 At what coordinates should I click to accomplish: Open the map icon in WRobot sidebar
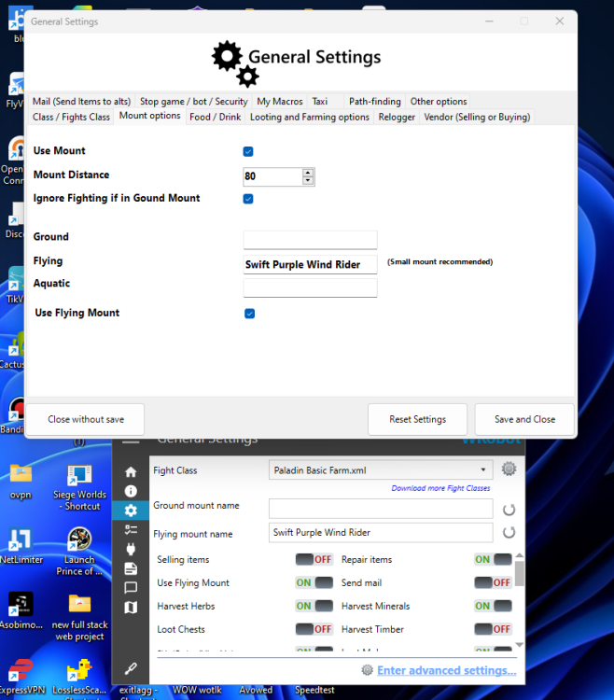(131, 608)
